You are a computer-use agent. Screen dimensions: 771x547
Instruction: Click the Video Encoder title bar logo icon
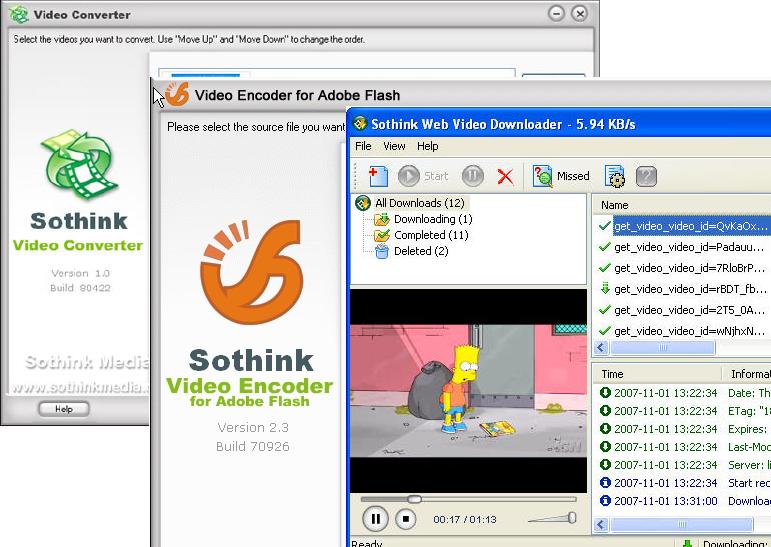[177, 94]
